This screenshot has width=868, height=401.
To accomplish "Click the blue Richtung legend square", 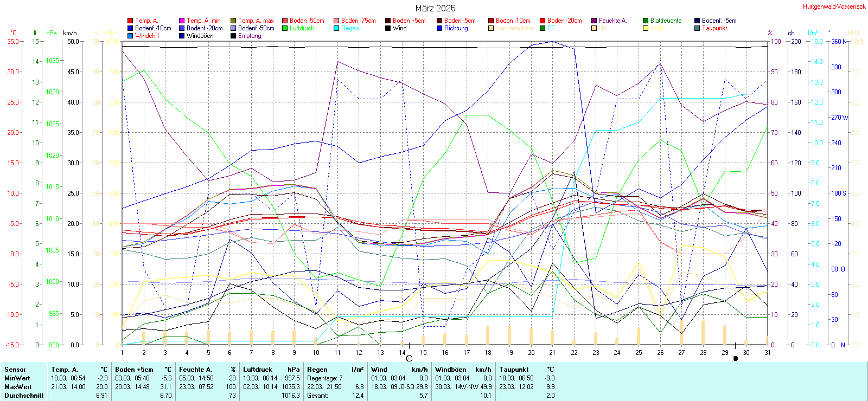I will pyautogui.click(x=439, y=28).
